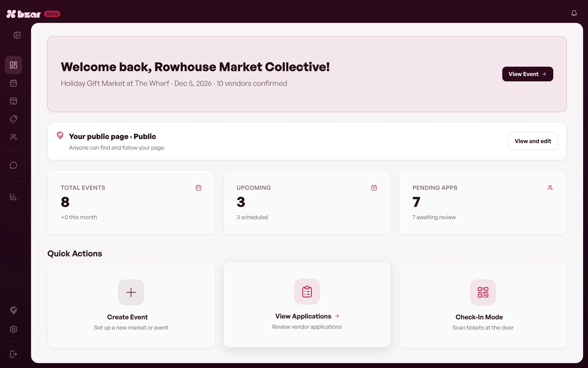Click the "Quick Actions" heading
Viewport: 588px width, 368px height.
(75, 253)
